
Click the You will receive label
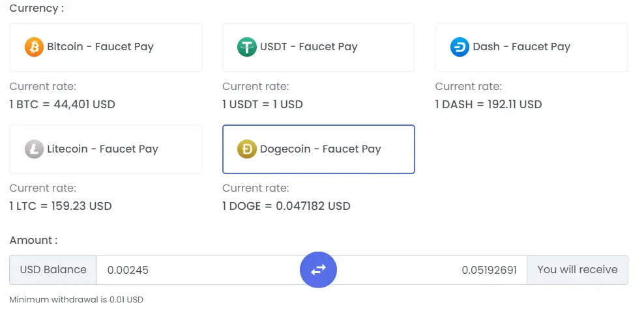[x=578, y=270]
